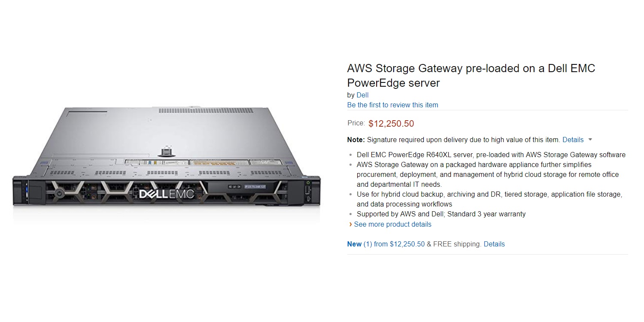Expand the Details dropdown arrow next to Note

tap(590, 140)
